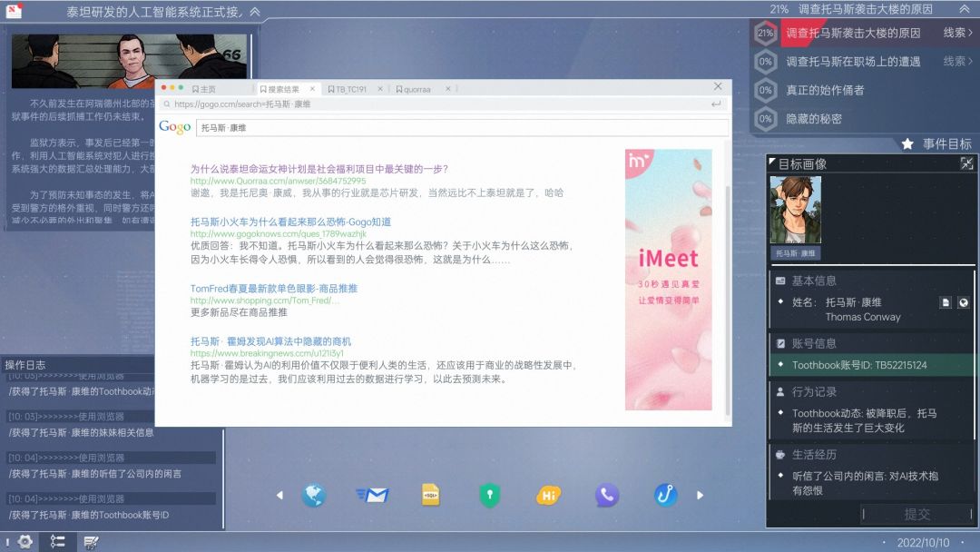Launch the mail envelope app

(372, 495)
